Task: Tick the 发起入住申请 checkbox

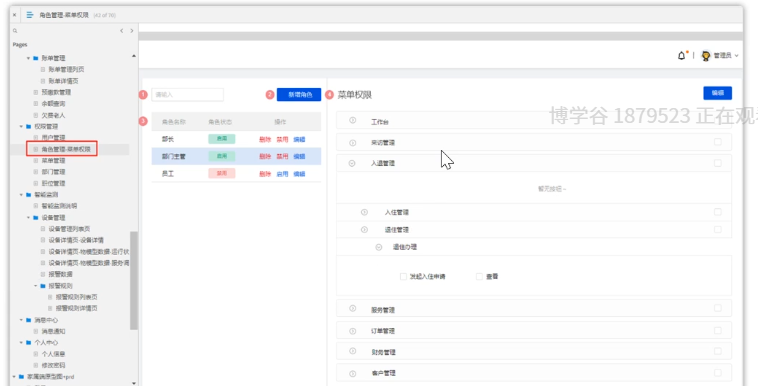Action: click(403, 276)
